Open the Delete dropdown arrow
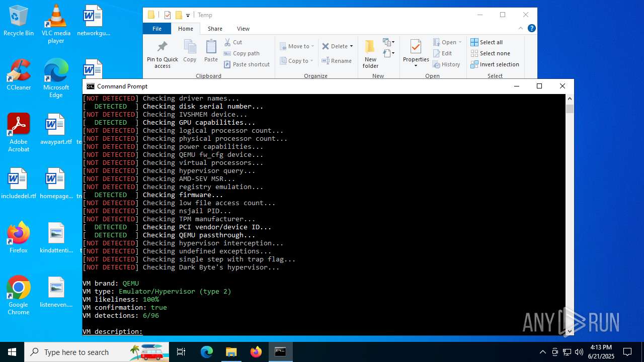644x362 pixels. click(x=351, y=46)
